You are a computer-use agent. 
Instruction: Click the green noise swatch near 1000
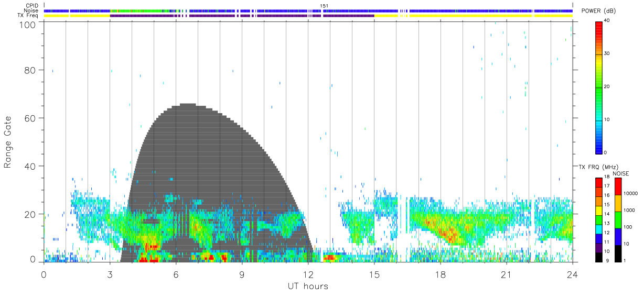(x=618, y=220)
